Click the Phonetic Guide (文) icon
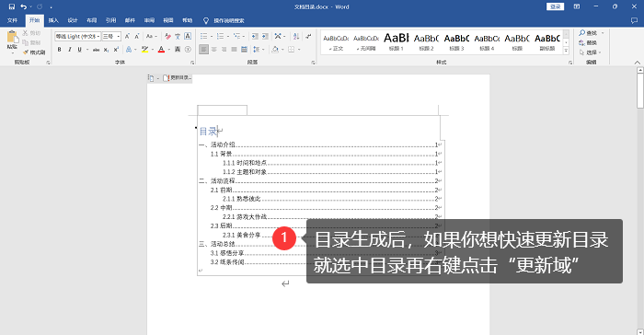 click(178, 36)
